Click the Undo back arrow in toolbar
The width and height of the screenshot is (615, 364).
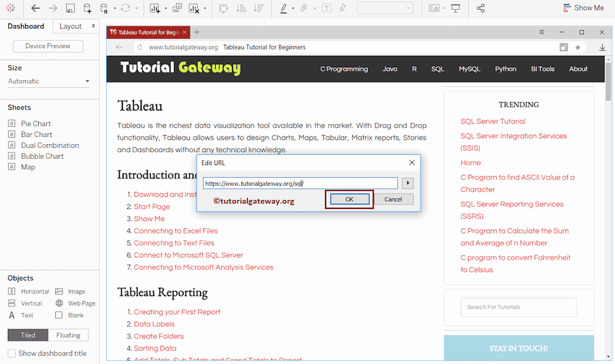pos(35,8)
